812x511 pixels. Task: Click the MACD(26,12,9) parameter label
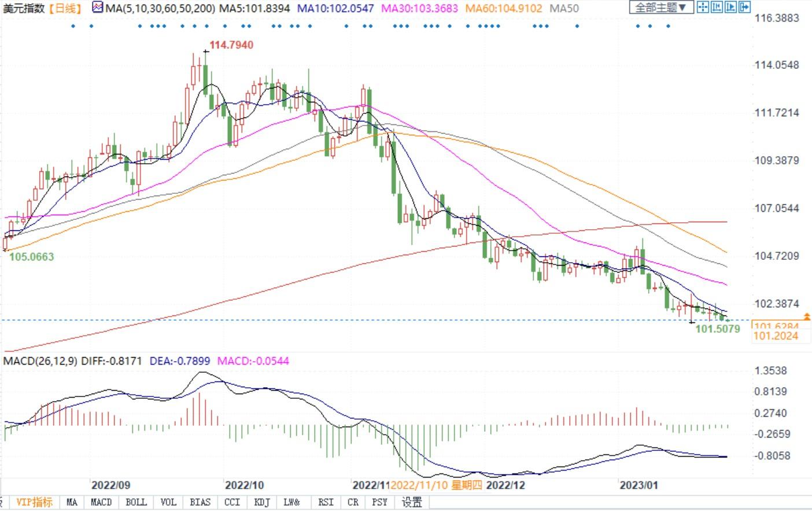click(40, 361)
